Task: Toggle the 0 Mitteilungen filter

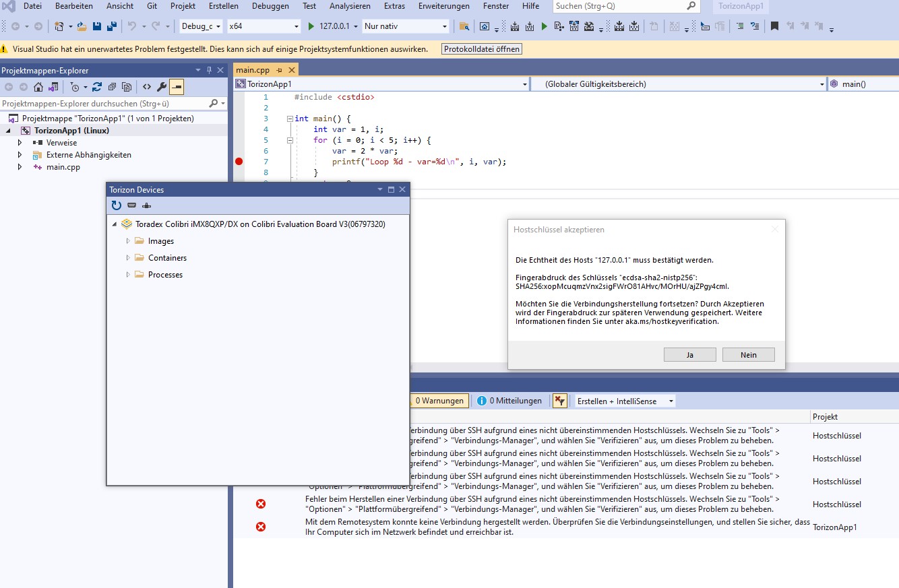Action: [x=510, y=401]
